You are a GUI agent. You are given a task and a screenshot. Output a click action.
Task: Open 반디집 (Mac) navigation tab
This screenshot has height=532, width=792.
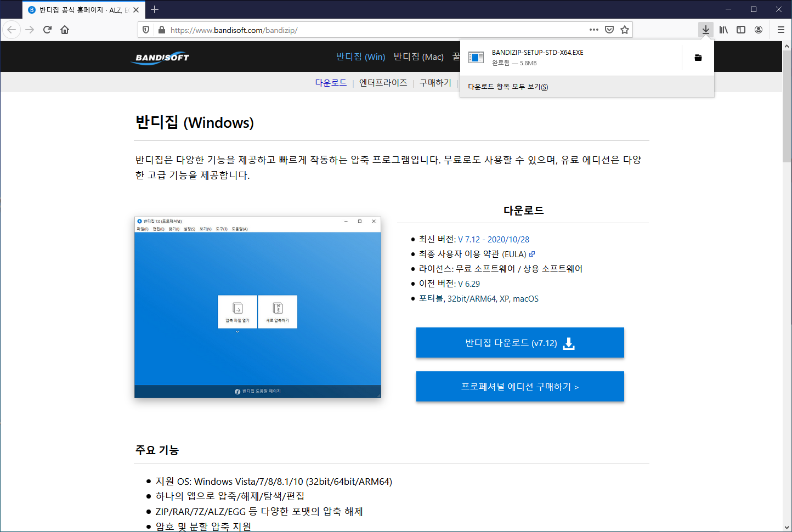coord(418,56)
